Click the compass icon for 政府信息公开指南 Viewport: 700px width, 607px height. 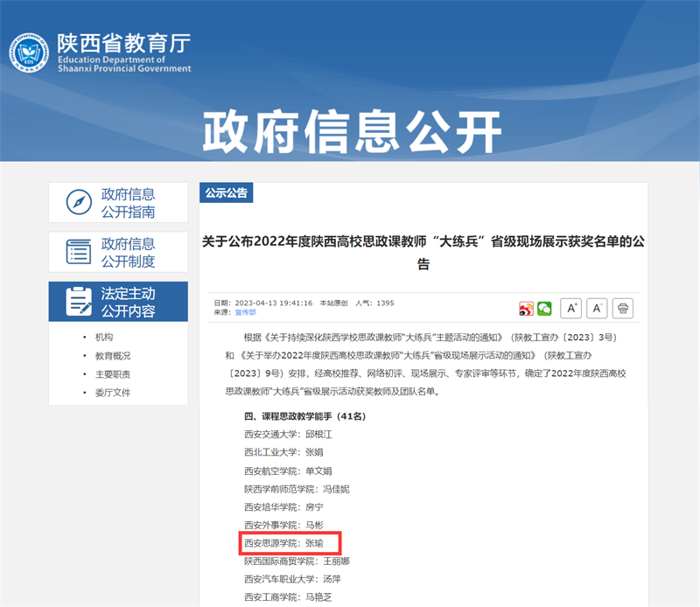(79, 202)
